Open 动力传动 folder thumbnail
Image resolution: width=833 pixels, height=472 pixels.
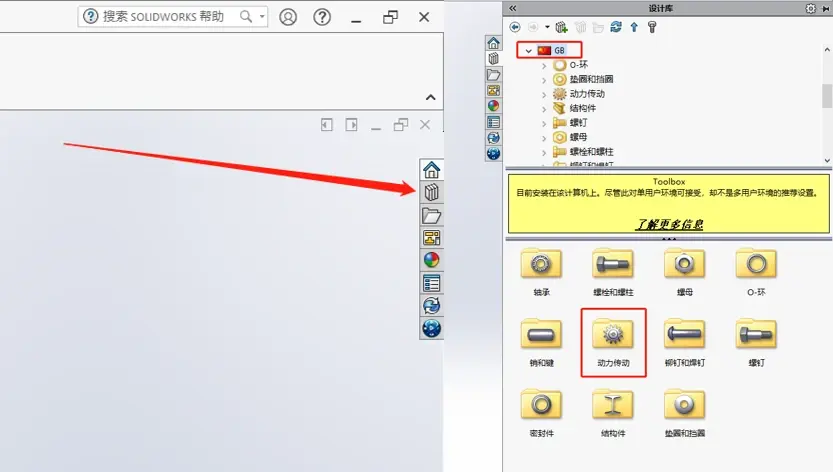[613, 334]
